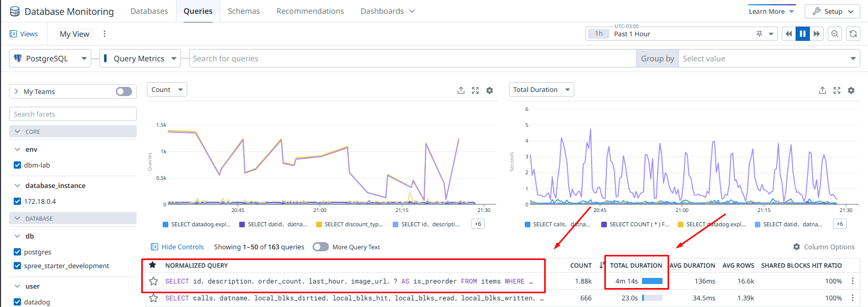The width and height of the screenshot is (868, 307).
Task: Sort by the COUNT column header
Action: (x=581, y=265)
